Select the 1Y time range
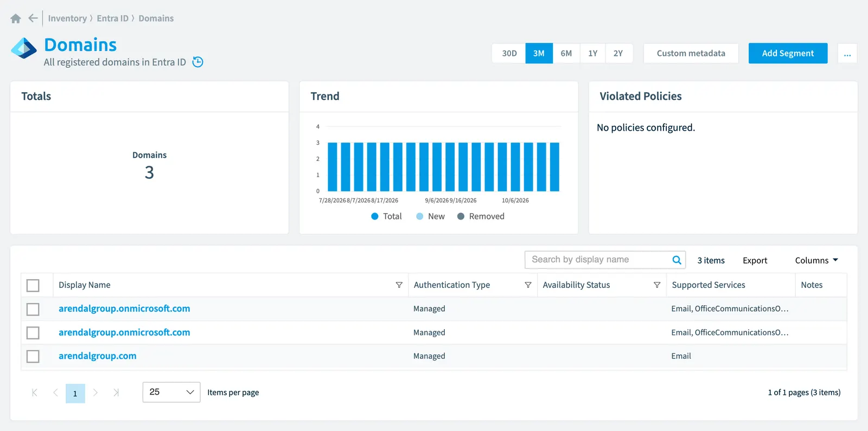 point(592,53)
